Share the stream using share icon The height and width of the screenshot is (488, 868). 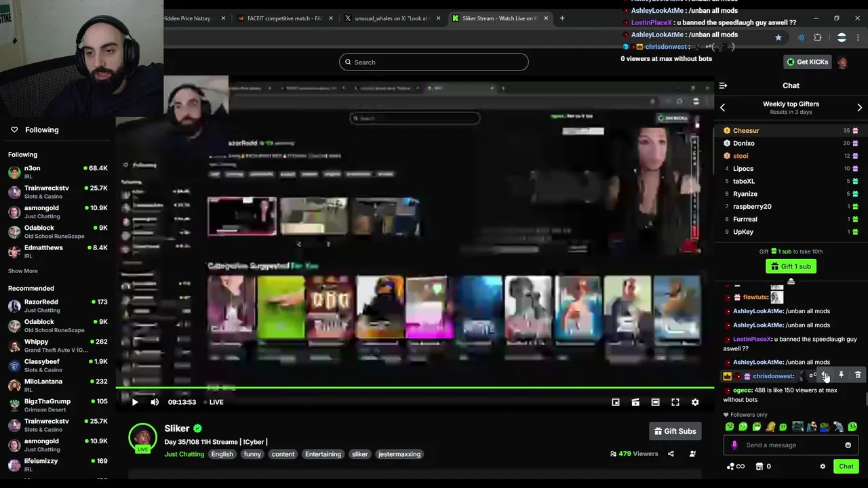pos(671,454)
